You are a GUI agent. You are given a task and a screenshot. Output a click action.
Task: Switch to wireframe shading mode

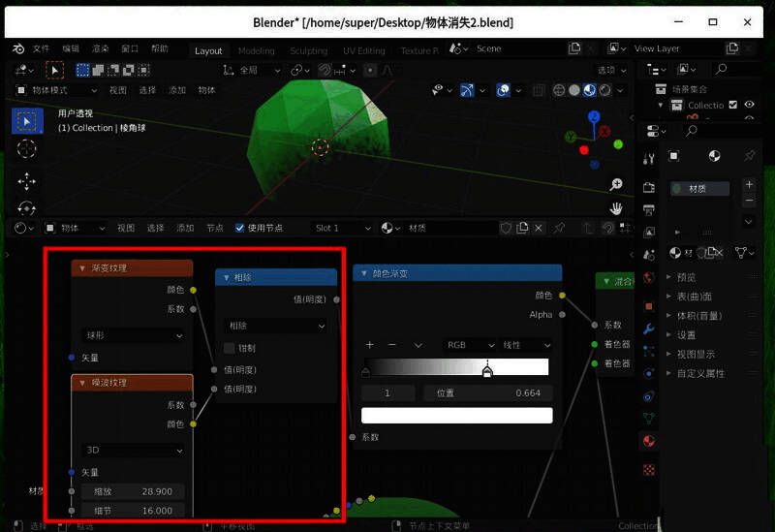[559, 90]
